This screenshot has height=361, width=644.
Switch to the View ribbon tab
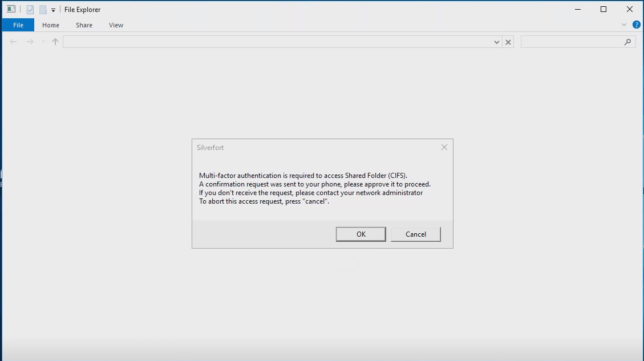(x=116, y=25)
